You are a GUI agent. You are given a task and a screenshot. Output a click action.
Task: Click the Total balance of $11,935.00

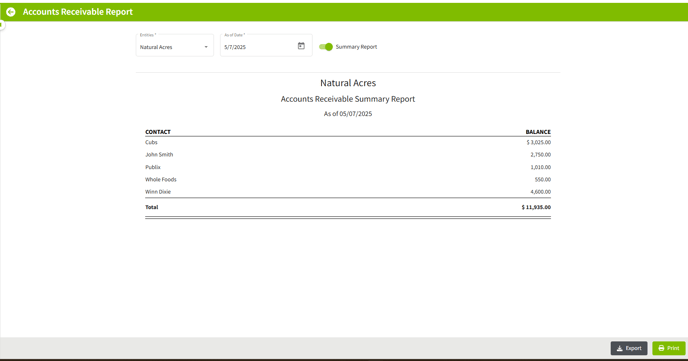536,207
